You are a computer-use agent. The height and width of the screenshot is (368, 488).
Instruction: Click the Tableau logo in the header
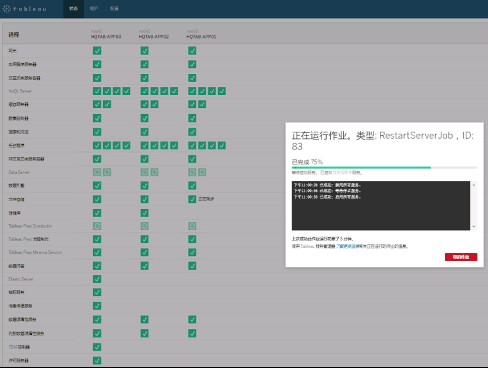[24, 9]
